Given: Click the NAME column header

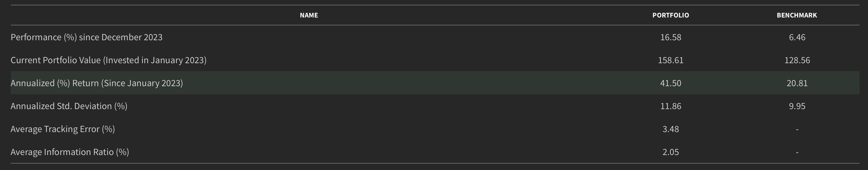Looking at the screenshot, I should click(x=309, y=15).
